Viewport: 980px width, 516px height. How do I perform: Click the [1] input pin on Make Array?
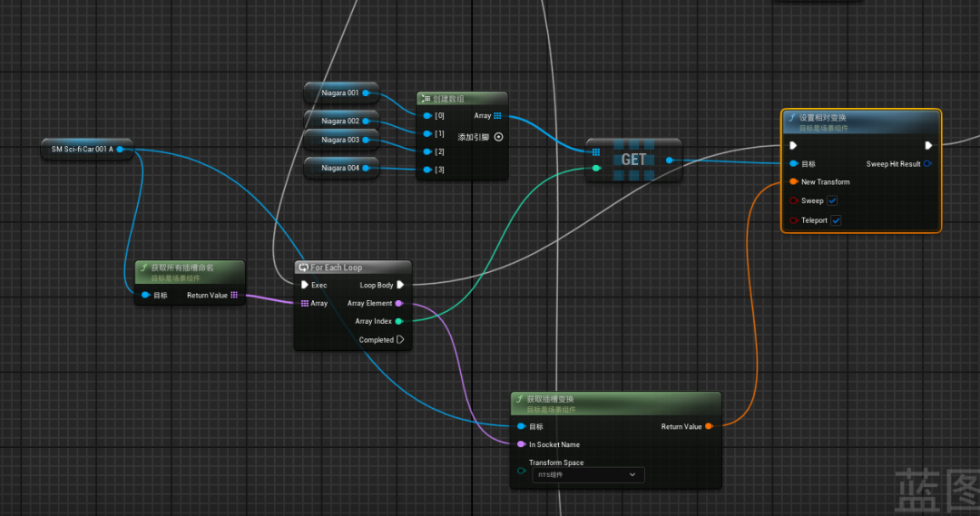(427, 133)
